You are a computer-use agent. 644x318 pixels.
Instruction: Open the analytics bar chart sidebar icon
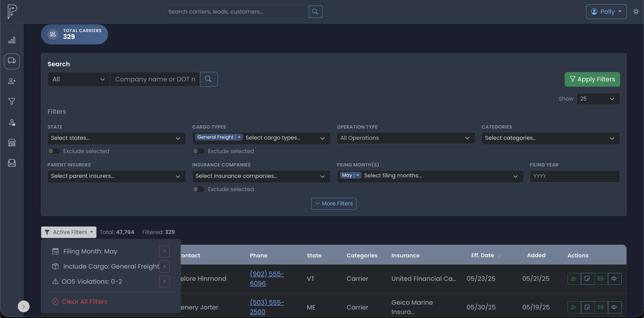click(12, 40)
